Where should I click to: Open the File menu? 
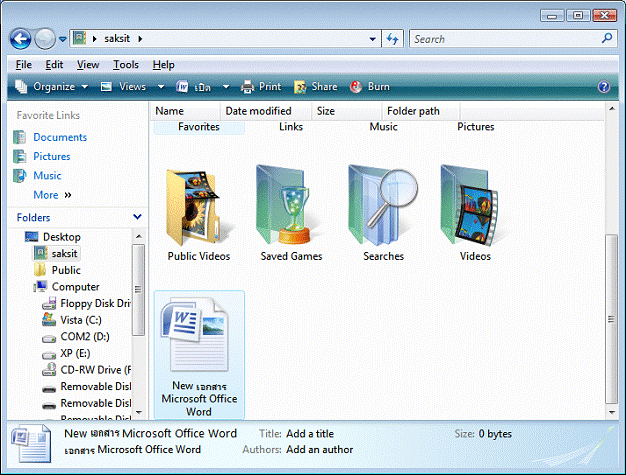pos(24,65)
